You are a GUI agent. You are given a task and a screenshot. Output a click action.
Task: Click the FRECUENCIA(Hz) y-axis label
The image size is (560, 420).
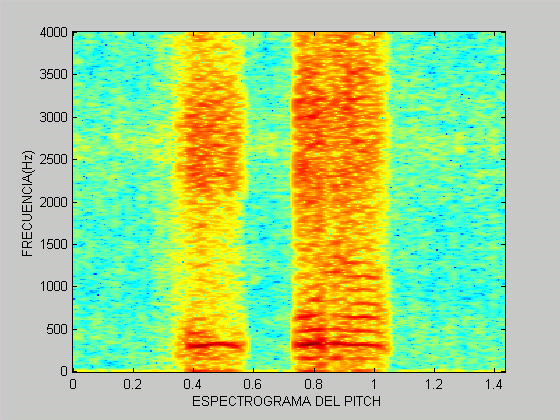coord(27,203)
